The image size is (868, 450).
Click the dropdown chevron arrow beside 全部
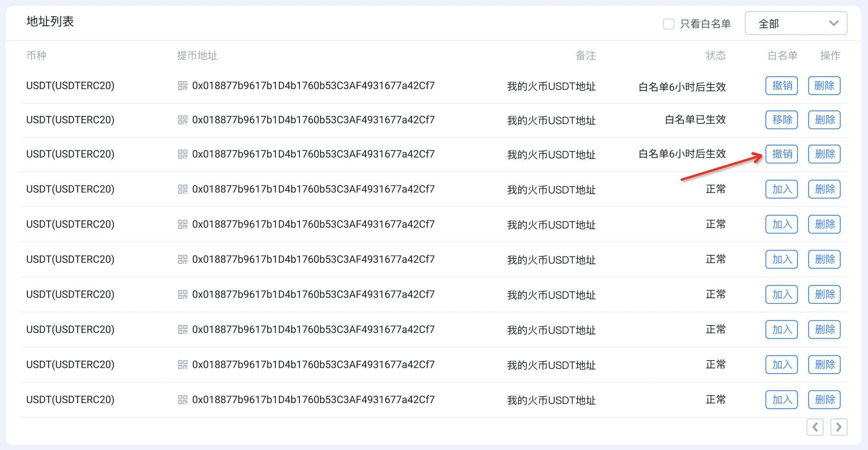point(833,24)
